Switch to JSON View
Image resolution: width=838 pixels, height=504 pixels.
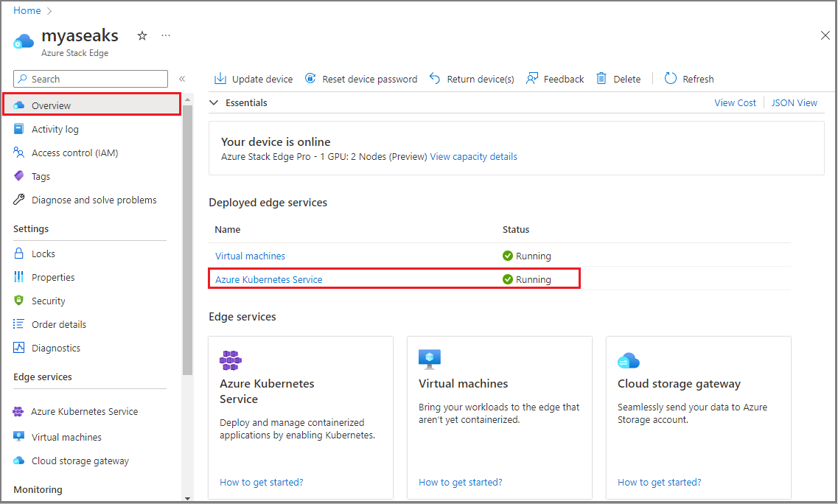[x=794, y=102]
